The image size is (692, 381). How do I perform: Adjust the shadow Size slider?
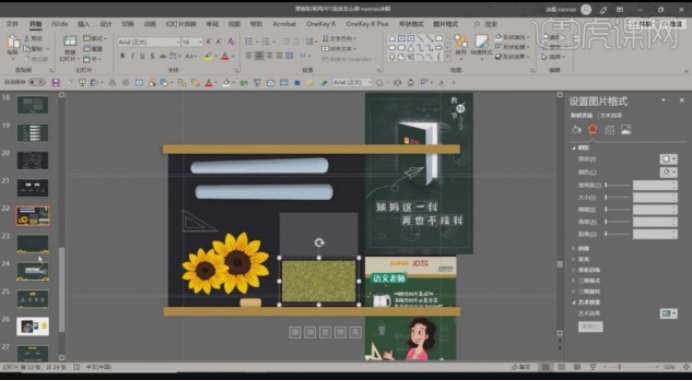point(618,197)
